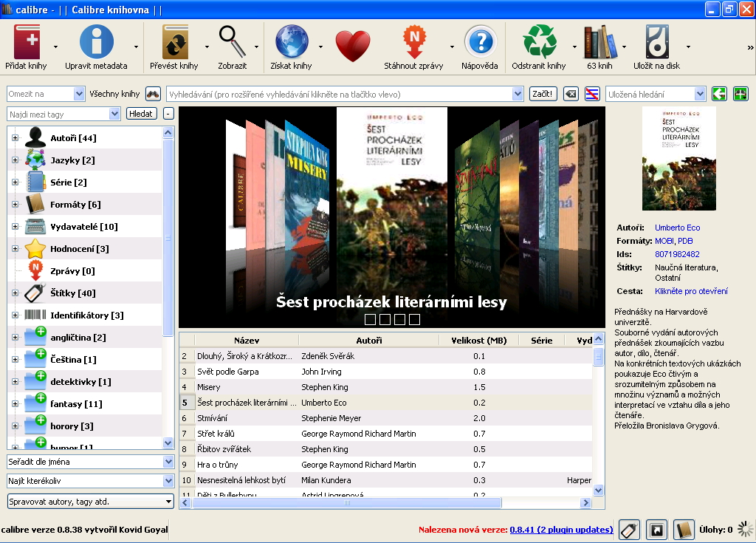Expand the Autoři tree node

[15, 138]
